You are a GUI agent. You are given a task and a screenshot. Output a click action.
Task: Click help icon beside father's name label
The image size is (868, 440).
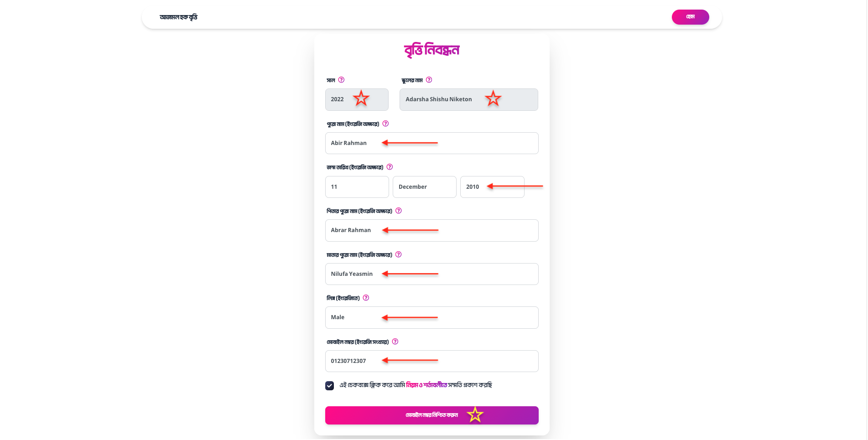[399, 211]
